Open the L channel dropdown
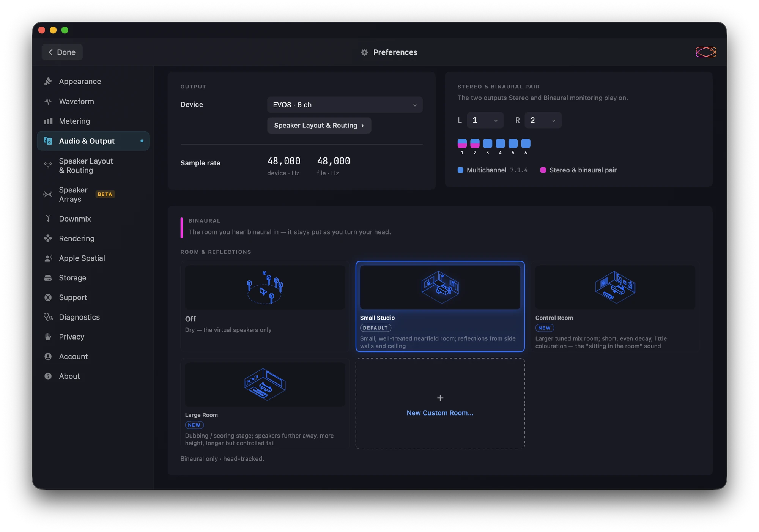The width and height of the screenshot is (759, 532). 485,120
